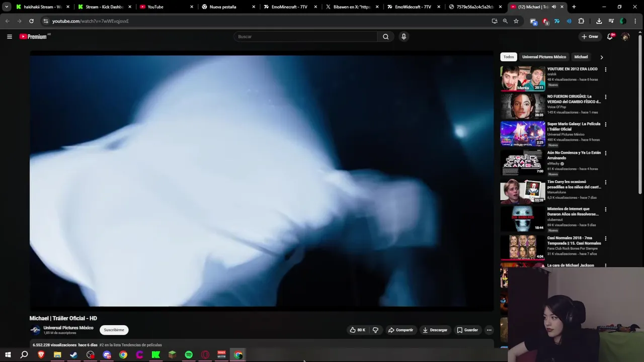The image size is (644, 362).
Task: Click the Michael trailer video player
Action: tap(262, 181)
